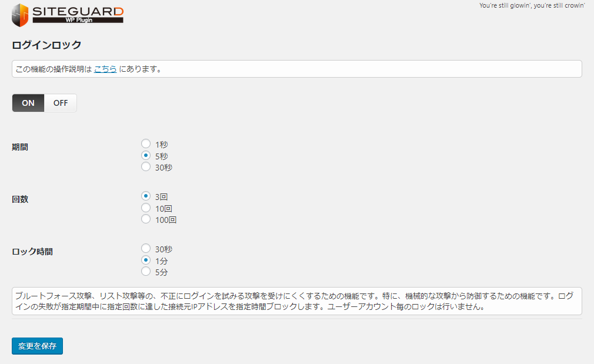Choose 30秒 for 期間
The width and height of the screenshot is (594, 364).
(146, 167)
